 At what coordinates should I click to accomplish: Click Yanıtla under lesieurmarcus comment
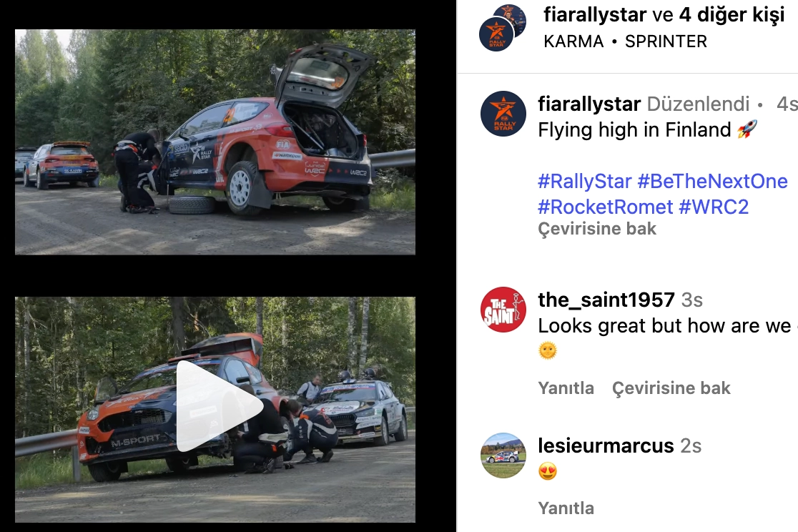point(566,508)
